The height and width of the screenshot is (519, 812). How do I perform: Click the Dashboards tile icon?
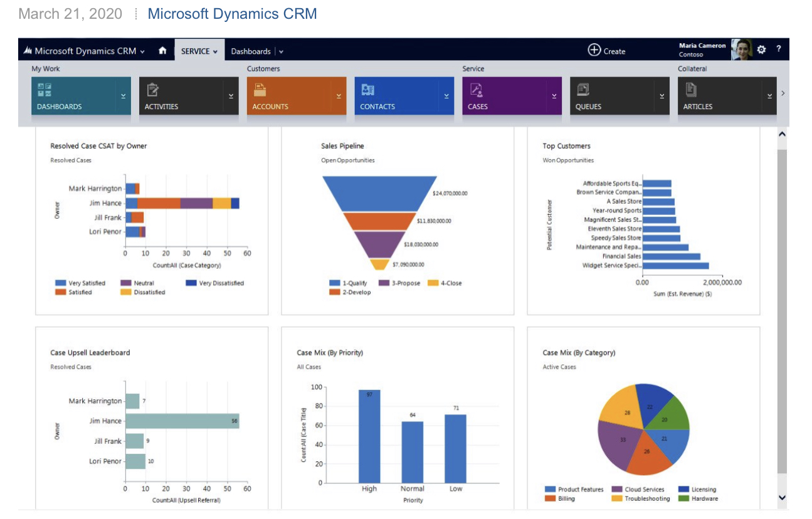pos(45,90)
